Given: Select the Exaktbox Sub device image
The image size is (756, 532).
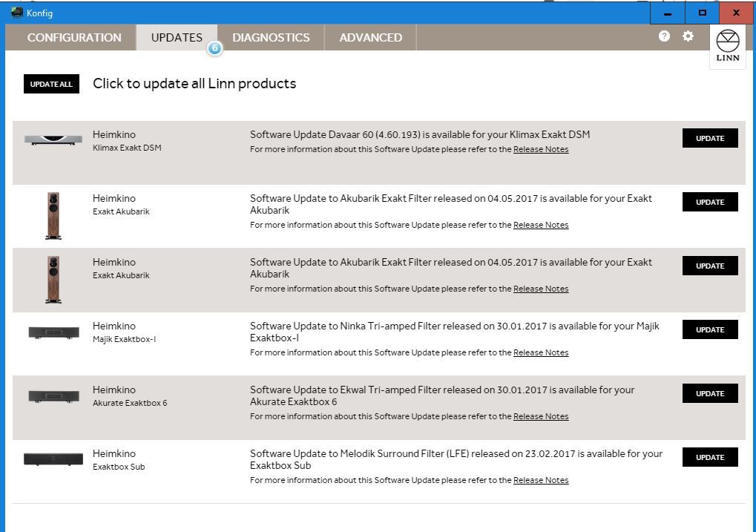Looking at the screenshot, I should click(x=53, y=459).
